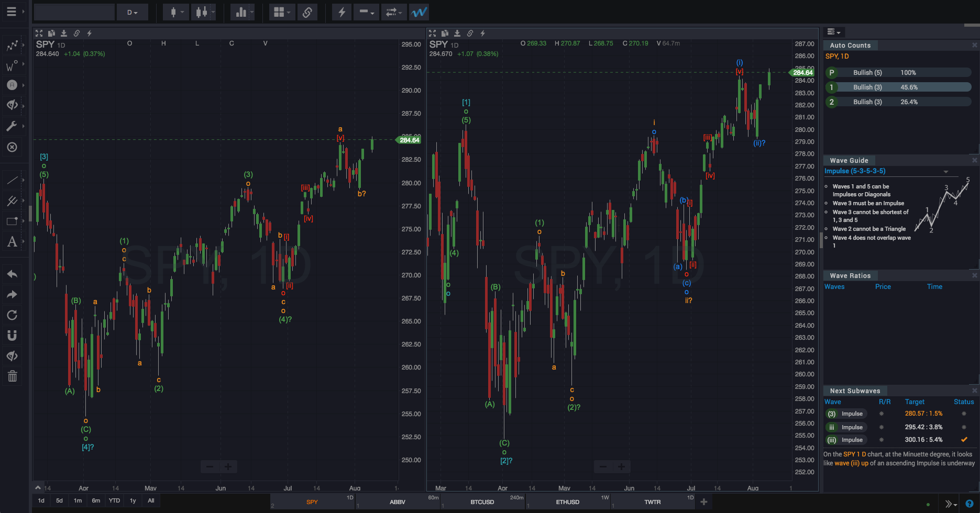
Task: Switch to the BTCUSD workspace tab
Action: pos(482,502)
